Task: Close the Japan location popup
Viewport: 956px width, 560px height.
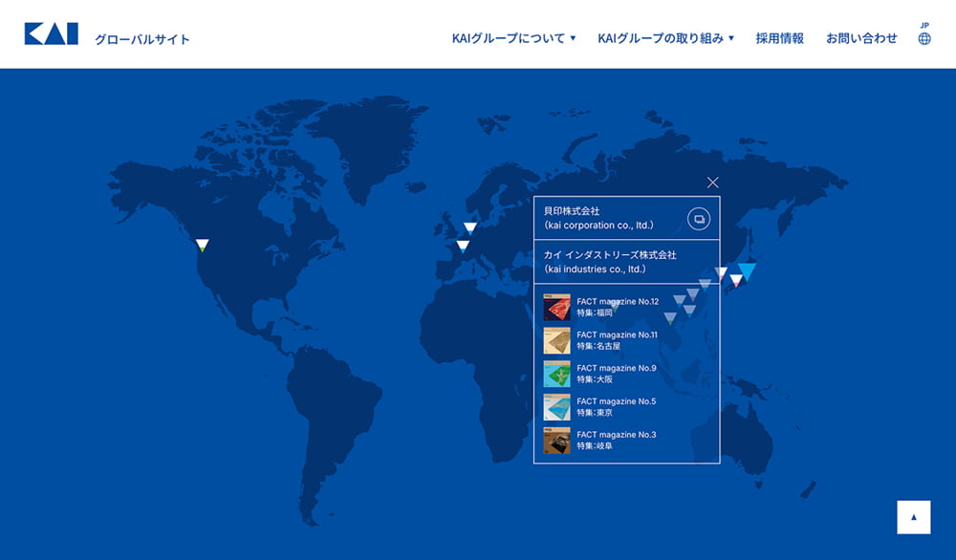Action: click(x=712, y=183)
